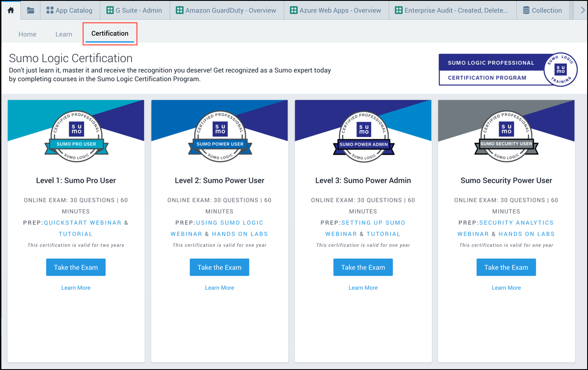Open Amazon GuardDuty - Overview tab
This screenshot has height=370, width=588.
point(226,10)
